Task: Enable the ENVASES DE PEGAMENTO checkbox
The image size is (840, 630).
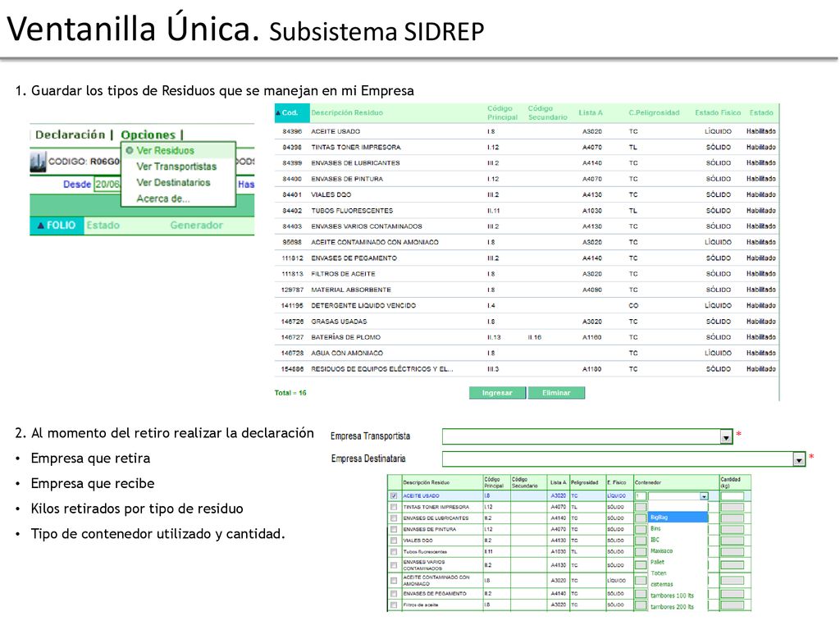Action: [x=394, y=594]
